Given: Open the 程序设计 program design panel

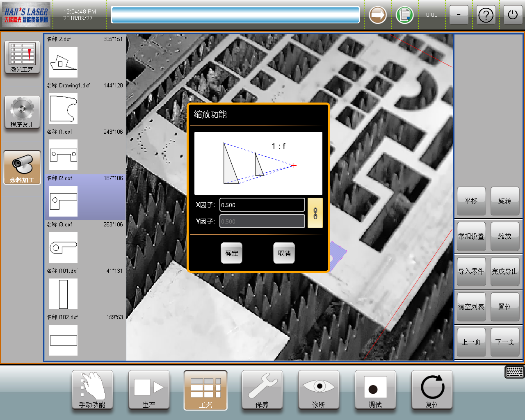Looking at the screenshot, I should (22, 112).
